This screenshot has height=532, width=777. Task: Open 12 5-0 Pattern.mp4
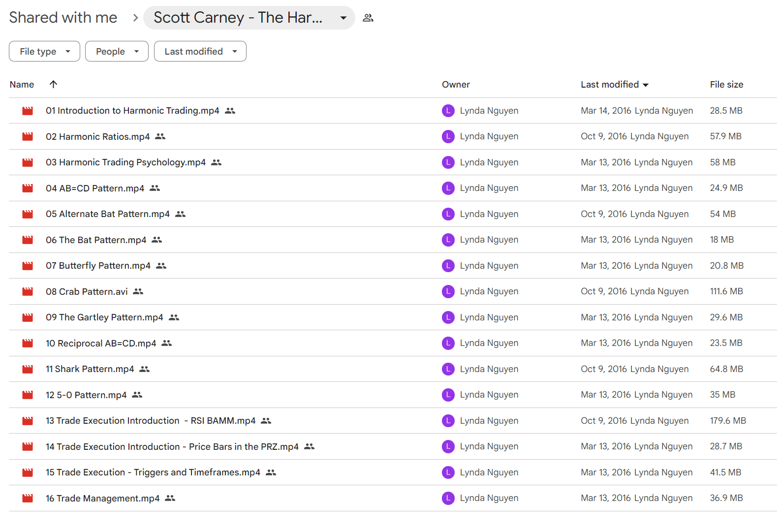(x=86, y=395)
